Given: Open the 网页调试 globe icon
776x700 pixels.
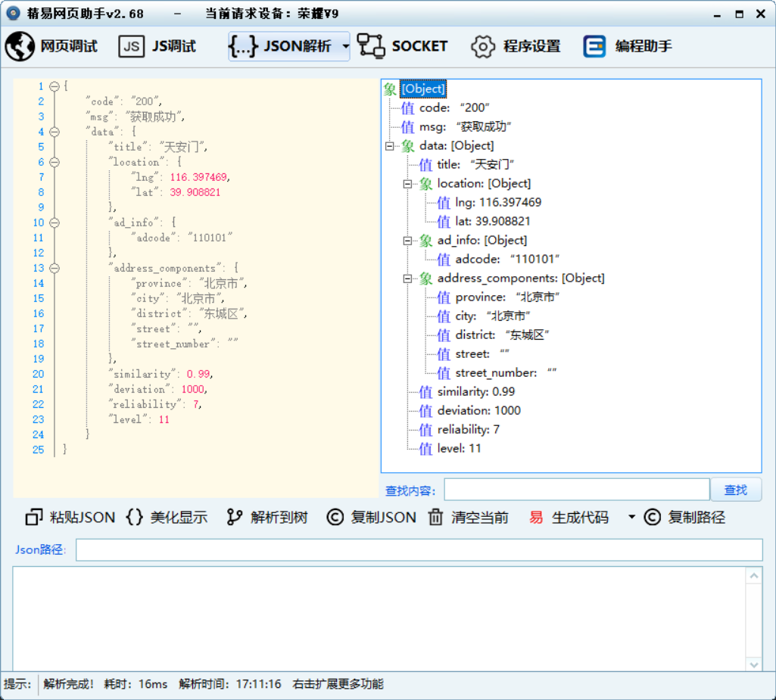Looking at the screenshot, I should click(20, 46).
